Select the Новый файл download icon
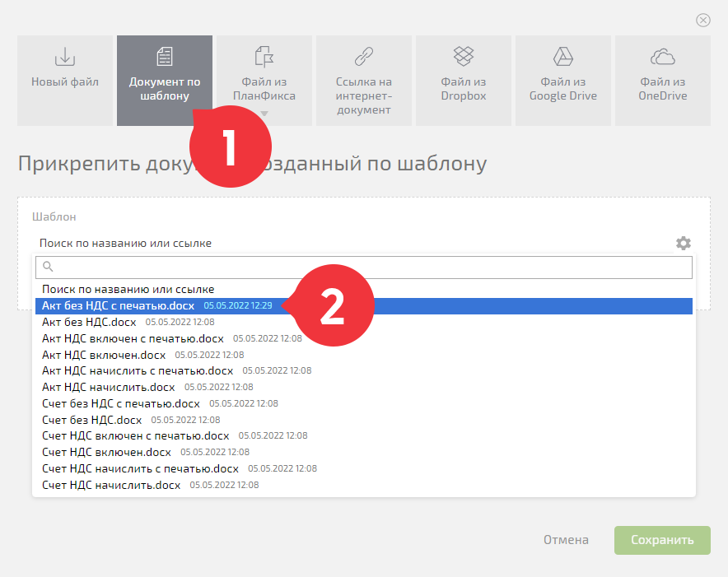The height and width of the screenshot is (577, 728). pyautogui.click(x=65, y=57)
